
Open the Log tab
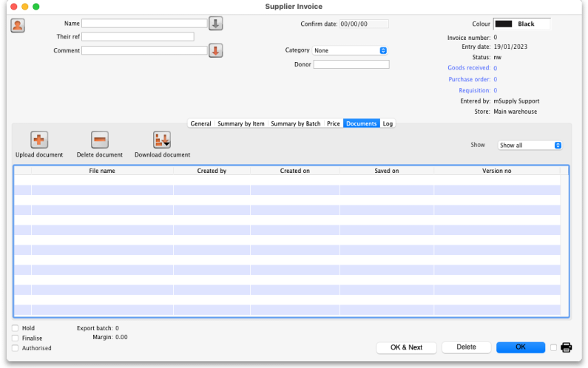point(388,123)
